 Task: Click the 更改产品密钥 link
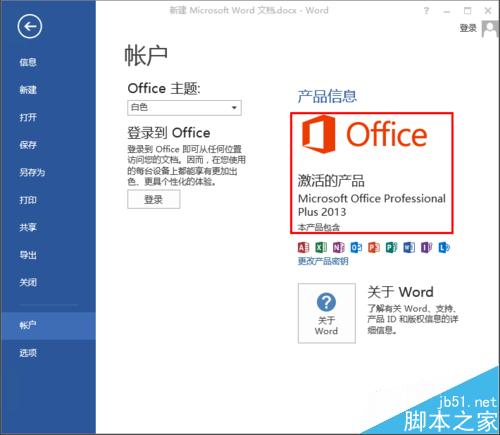(x=323, y=261)
